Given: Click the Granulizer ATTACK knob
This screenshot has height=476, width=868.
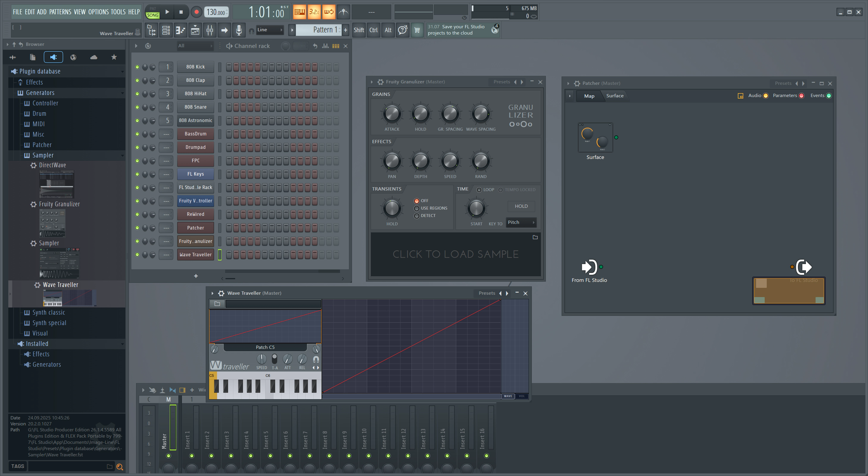Looking at the screenshot, I should (x=392, y=113).
